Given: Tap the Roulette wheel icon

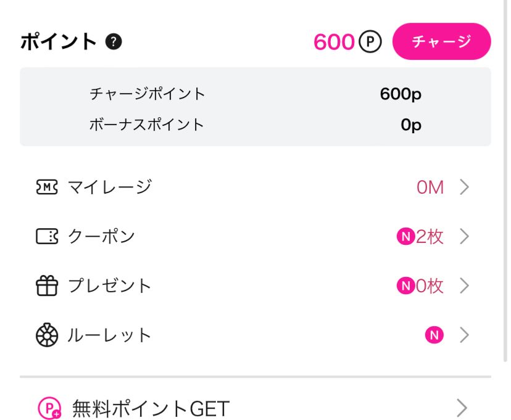Looking at the screenshot, I should 47,335.
